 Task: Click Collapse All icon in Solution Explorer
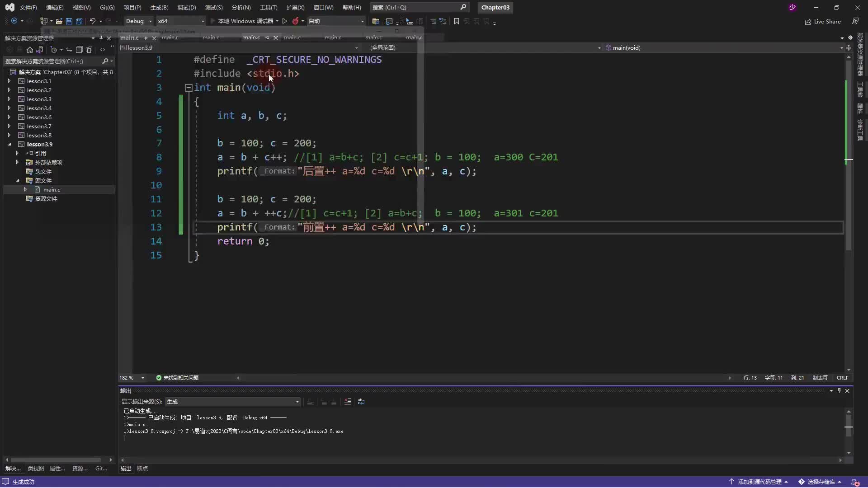click(79, 50)
